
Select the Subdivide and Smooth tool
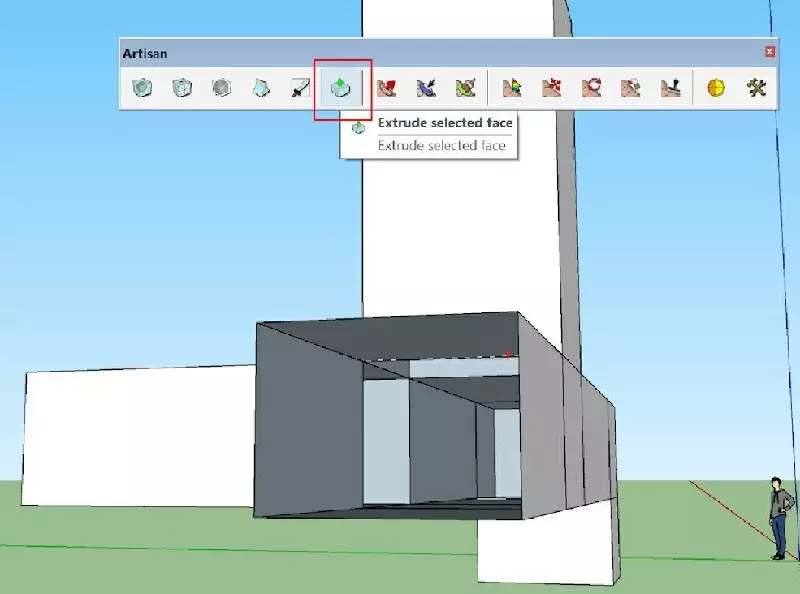pyautogui.click(x=141, y=87)
